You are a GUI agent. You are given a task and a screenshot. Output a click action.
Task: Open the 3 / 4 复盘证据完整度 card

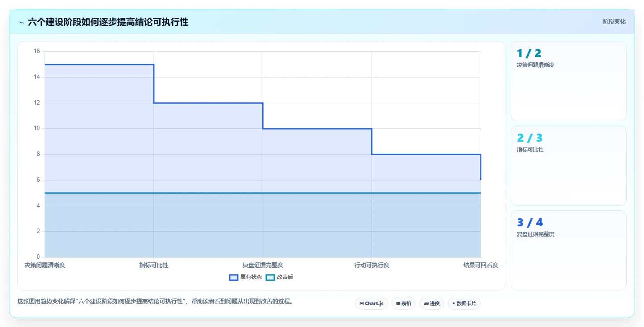569,250
